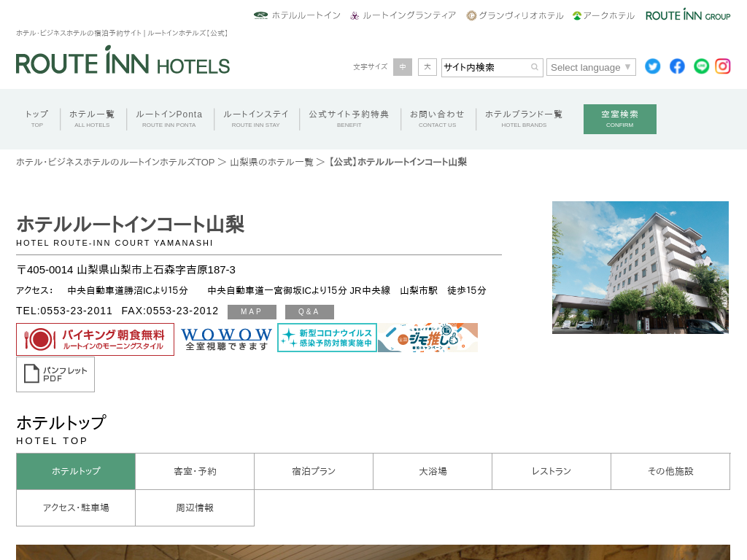Click the WOWOW 全室視聴できます banner
This screenshot has height=560, width=747.
226,338
